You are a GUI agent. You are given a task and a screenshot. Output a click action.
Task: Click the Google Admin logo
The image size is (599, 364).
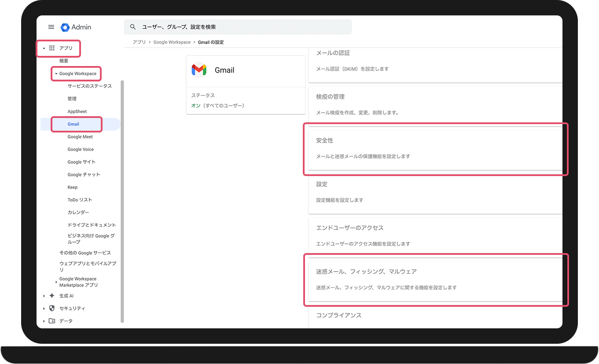[x=76, y=27]
